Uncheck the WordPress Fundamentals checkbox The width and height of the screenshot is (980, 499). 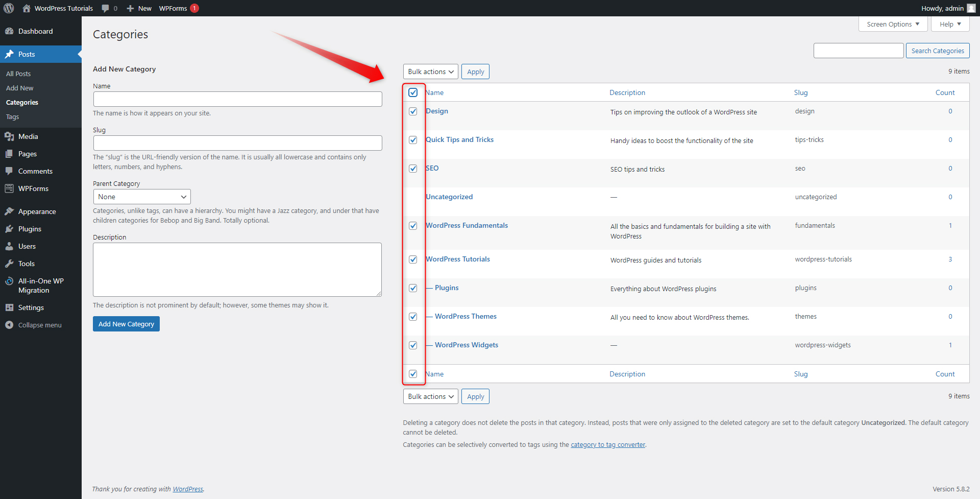pos(413,226)
